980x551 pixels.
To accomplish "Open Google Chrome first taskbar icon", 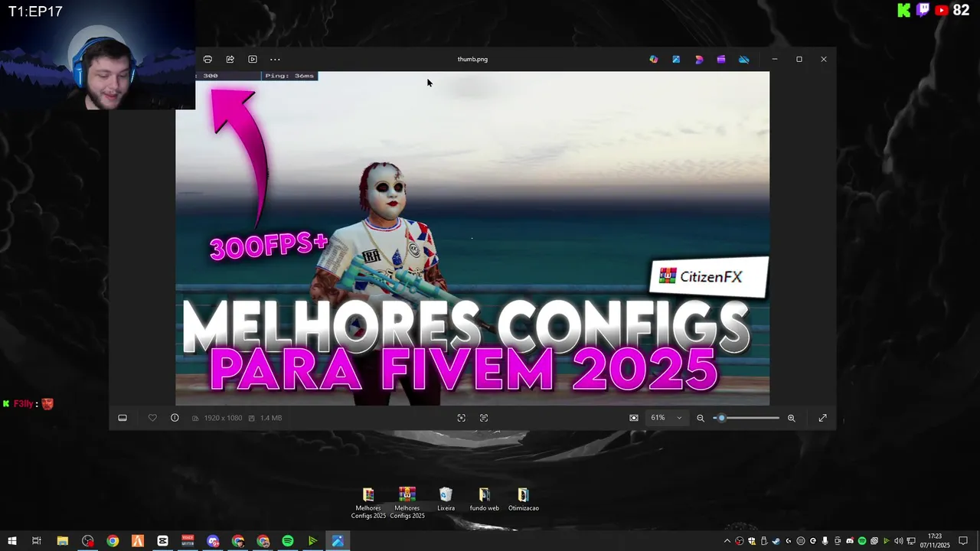I will [x=113, y=541].
